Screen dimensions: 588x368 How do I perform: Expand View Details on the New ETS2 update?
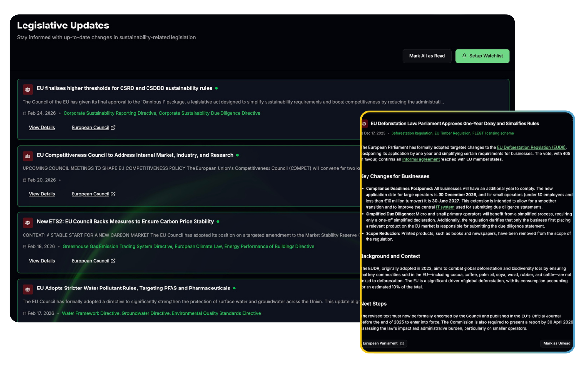(x=42, y=261)
